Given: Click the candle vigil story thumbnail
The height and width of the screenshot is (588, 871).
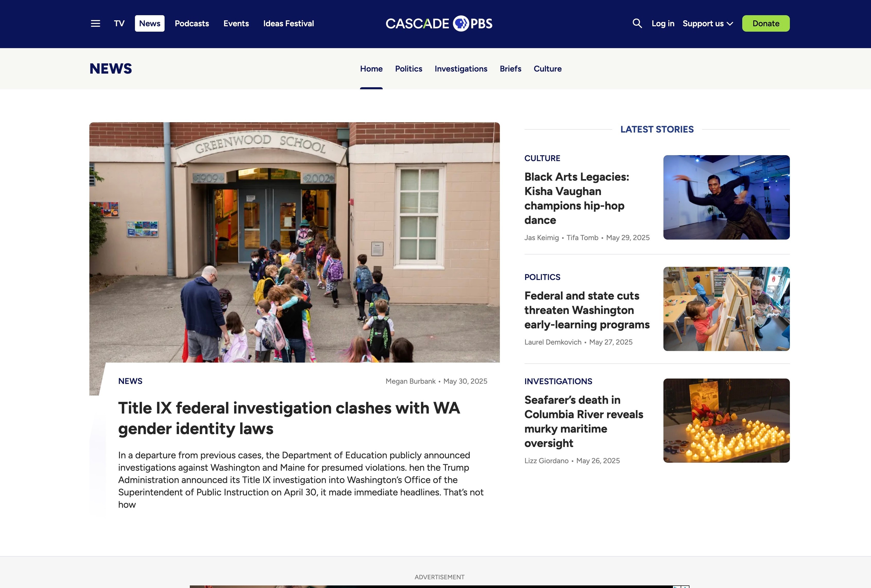Looking at the screenshot, I should pyautogui.click(x=726, y=420).
